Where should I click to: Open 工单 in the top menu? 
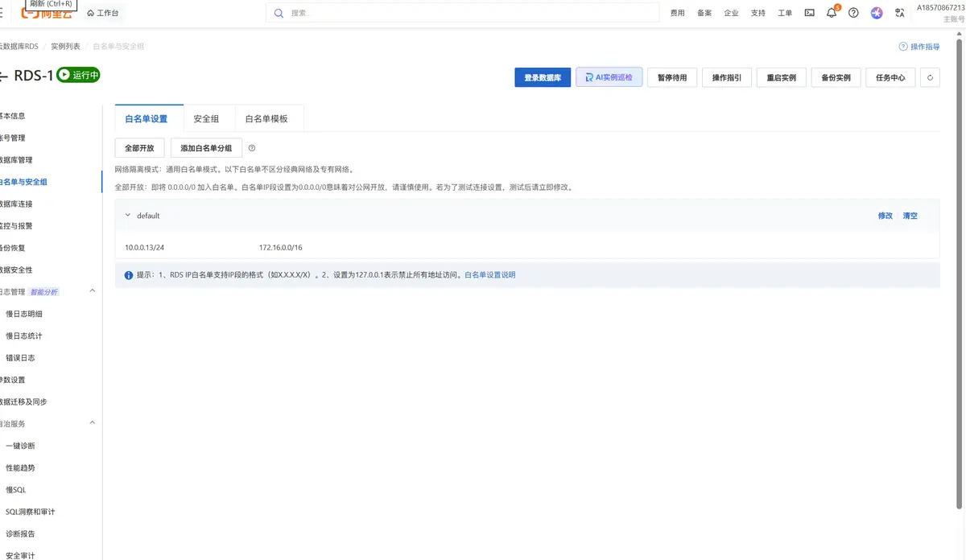(785, 13)
